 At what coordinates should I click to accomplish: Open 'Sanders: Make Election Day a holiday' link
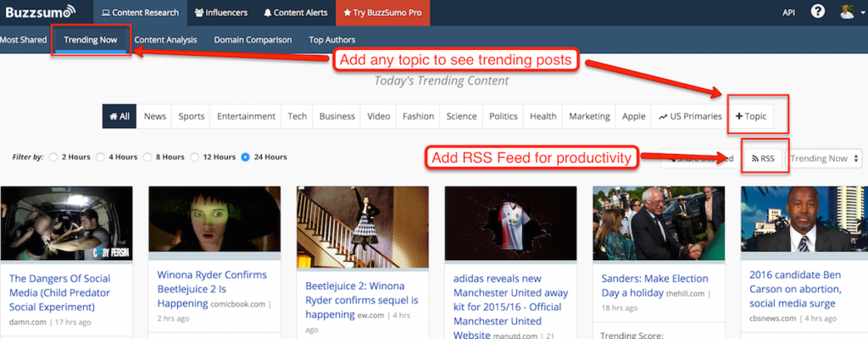(655, 286)
